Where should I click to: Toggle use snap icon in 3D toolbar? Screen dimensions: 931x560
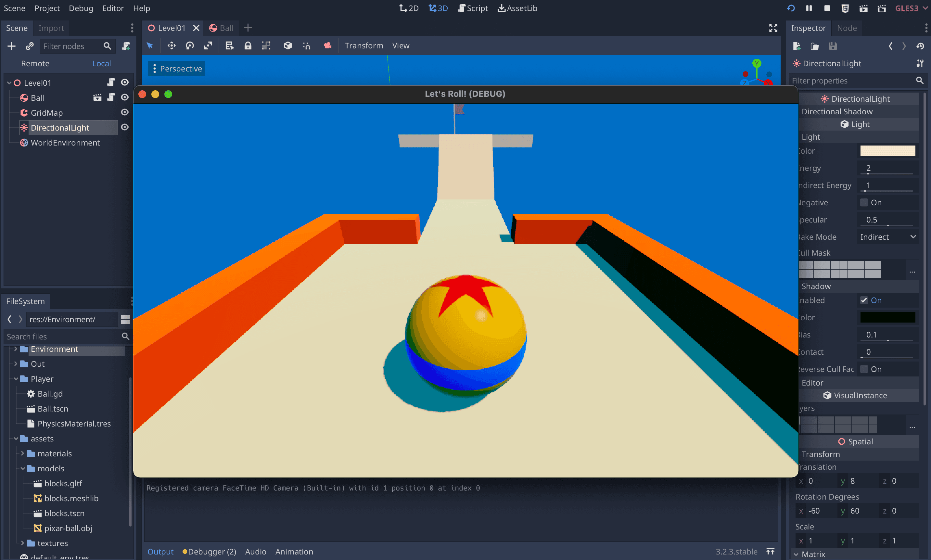pos(306,46)
